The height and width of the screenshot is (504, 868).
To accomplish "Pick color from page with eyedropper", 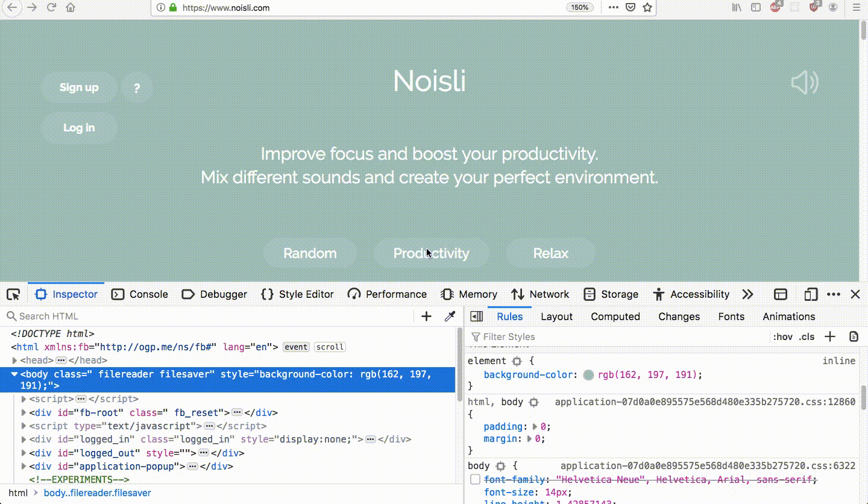I will [449, 316].
